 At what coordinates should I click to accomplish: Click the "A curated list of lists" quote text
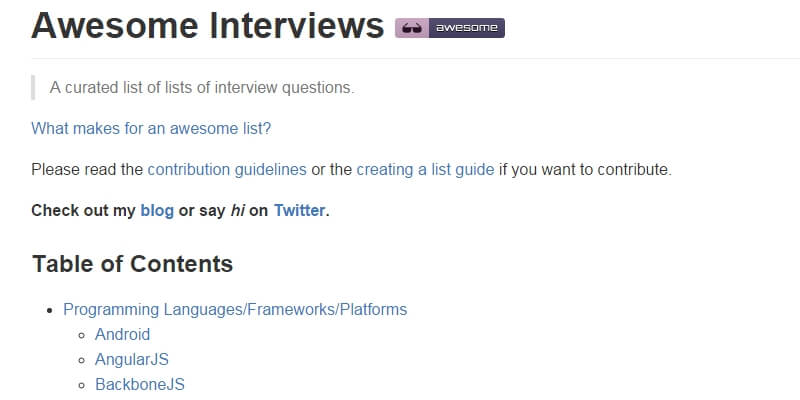[202, 87]
